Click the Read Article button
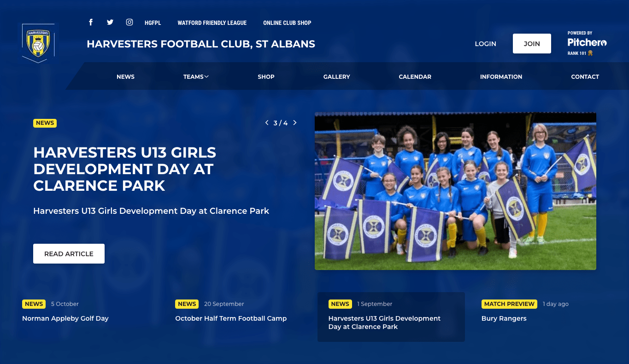 point(69,254)
